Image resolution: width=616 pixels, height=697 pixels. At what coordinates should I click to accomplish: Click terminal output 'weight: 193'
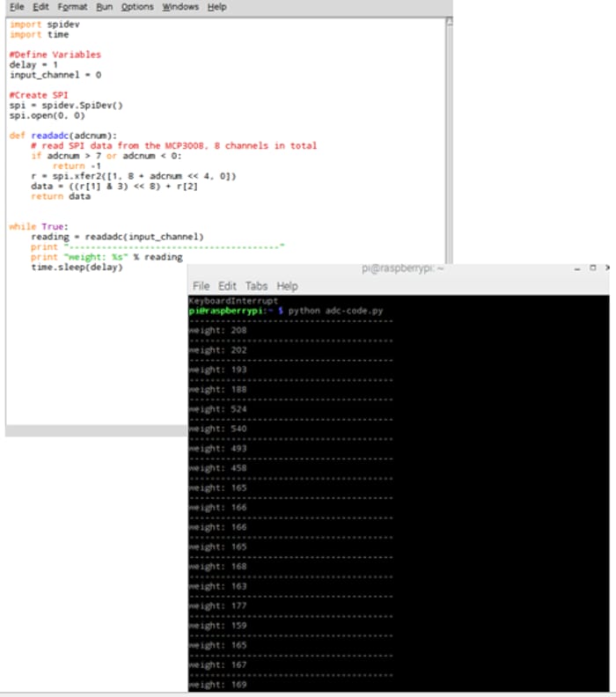point(217,370)
